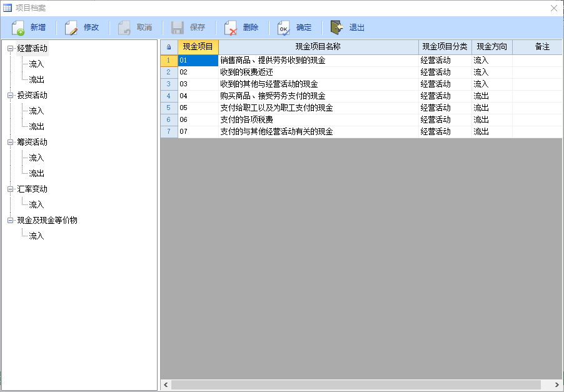Click the lock icon in table header
The height and width of the screenshot is (392, 564).
coord(169,47)
